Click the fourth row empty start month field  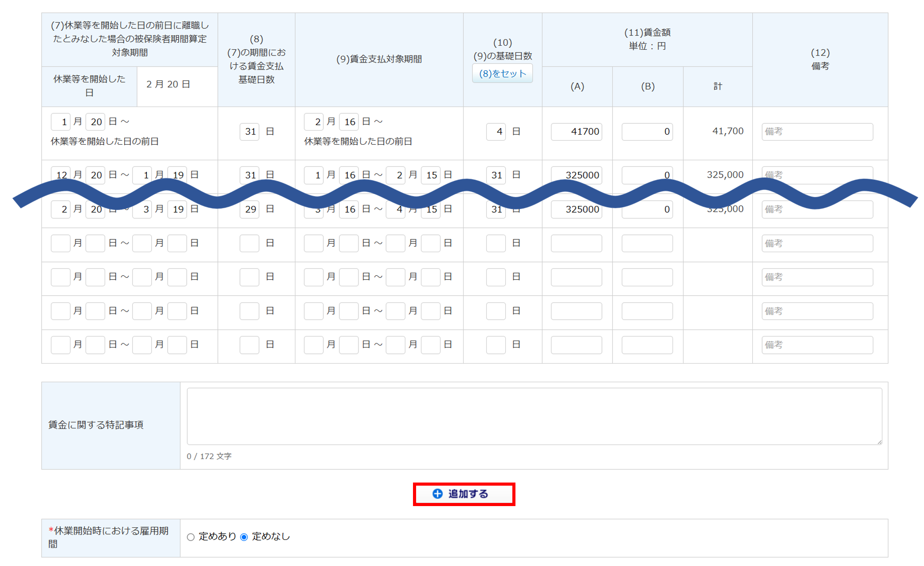pyautogui.click(x=61, y=243)
